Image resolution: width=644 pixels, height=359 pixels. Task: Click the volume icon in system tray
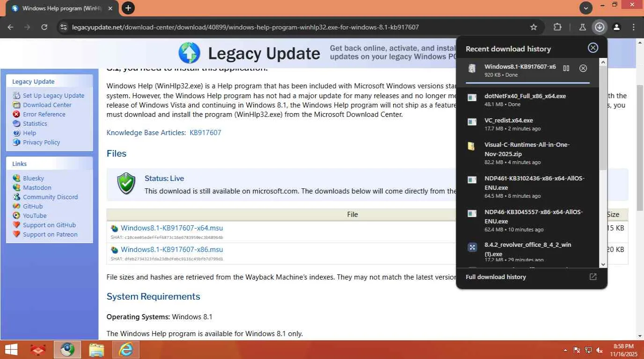600,350
